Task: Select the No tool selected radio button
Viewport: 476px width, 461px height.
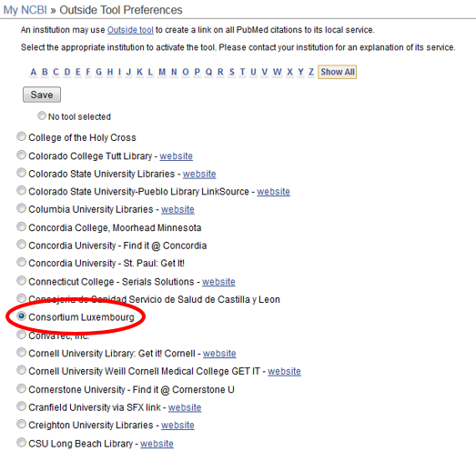Action: 42,115
